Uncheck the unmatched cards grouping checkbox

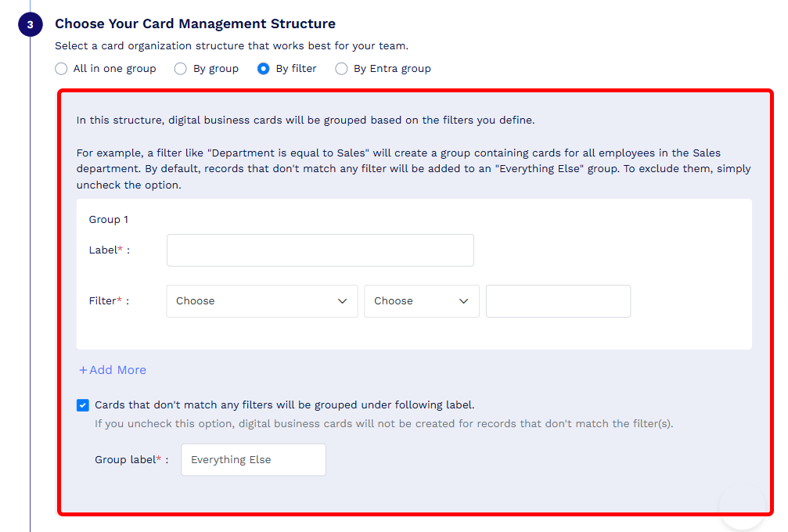pyautogui.click(x=83, y=405)
